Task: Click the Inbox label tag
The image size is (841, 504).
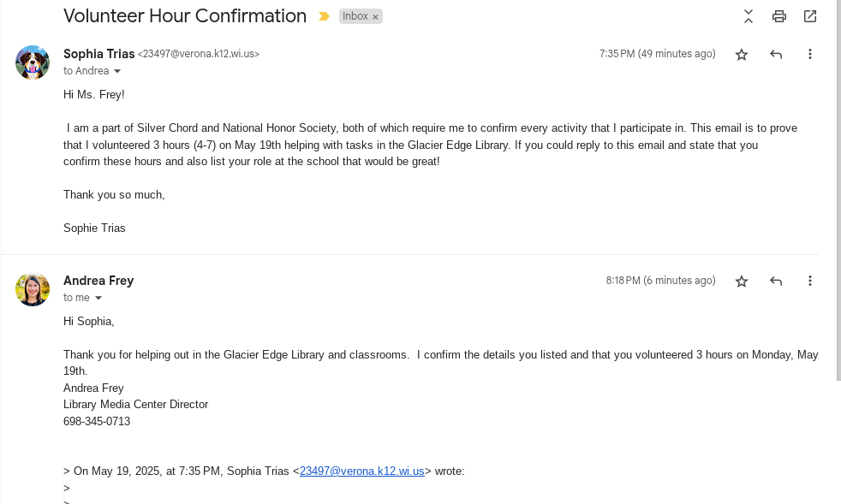Action: point(355,16)
